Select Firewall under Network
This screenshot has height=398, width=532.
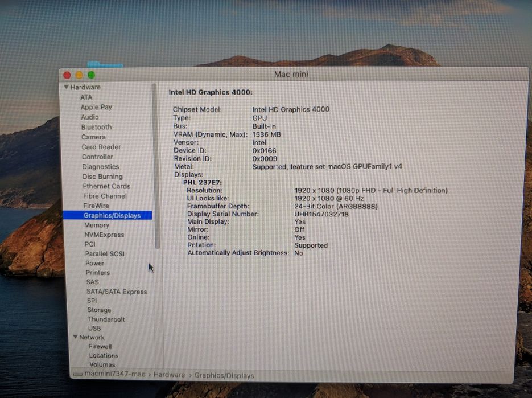coord(101,347)
